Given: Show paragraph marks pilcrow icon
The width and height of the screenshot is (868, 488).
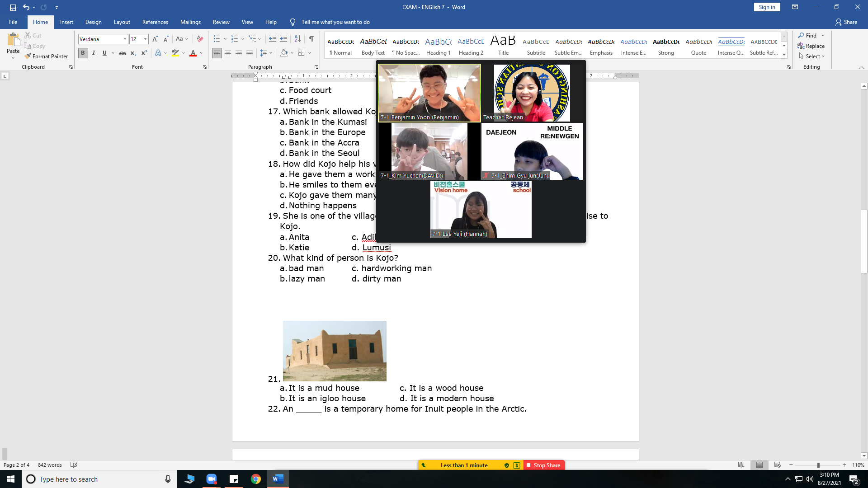Looking at the screenshot, I should pos(311,39).
